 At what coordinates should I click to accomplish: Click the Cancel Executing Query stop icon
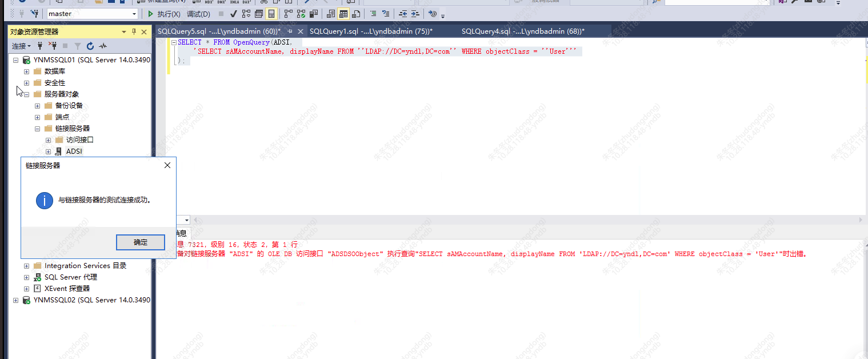[x=221, y=14]
